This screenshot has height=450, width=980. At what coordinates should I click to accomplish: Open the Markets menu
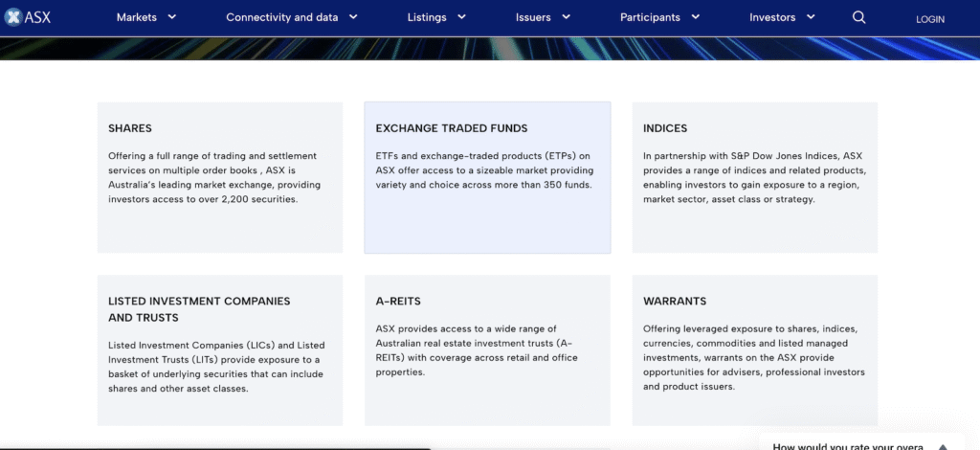pyautogui.click(x=136, y=17)
